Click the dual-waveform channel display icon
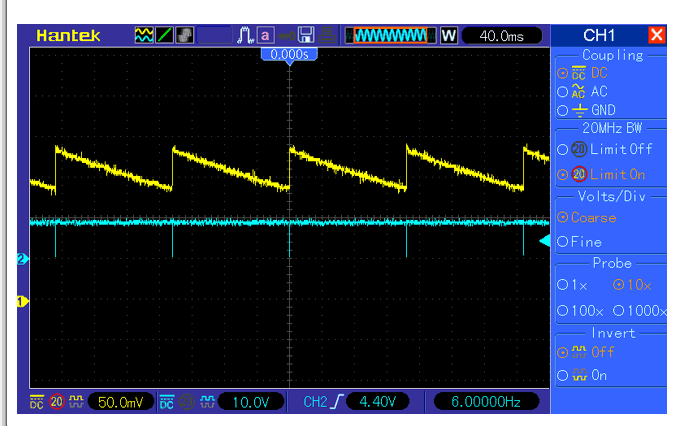Viewport: 700px width, 426px height. [144, 35]
